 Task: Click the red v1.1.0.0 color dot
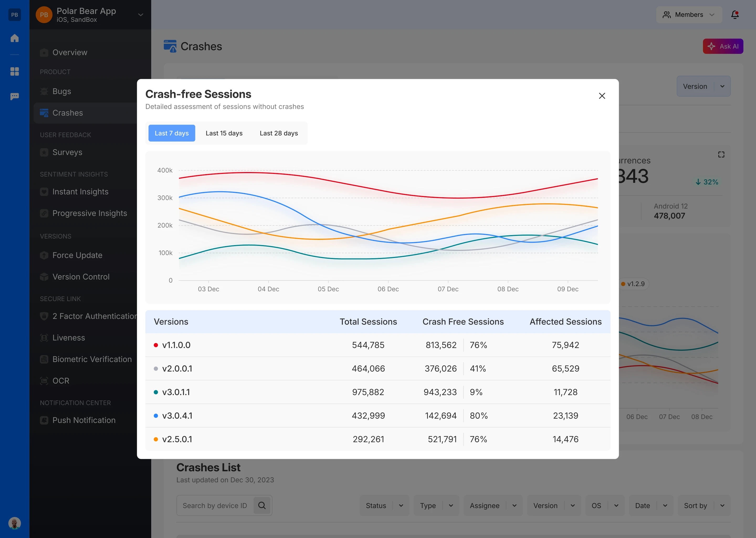pos(156,345)
